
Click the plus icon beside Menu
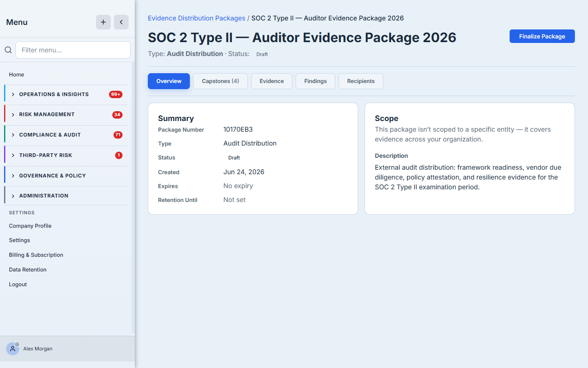[103, 22]
